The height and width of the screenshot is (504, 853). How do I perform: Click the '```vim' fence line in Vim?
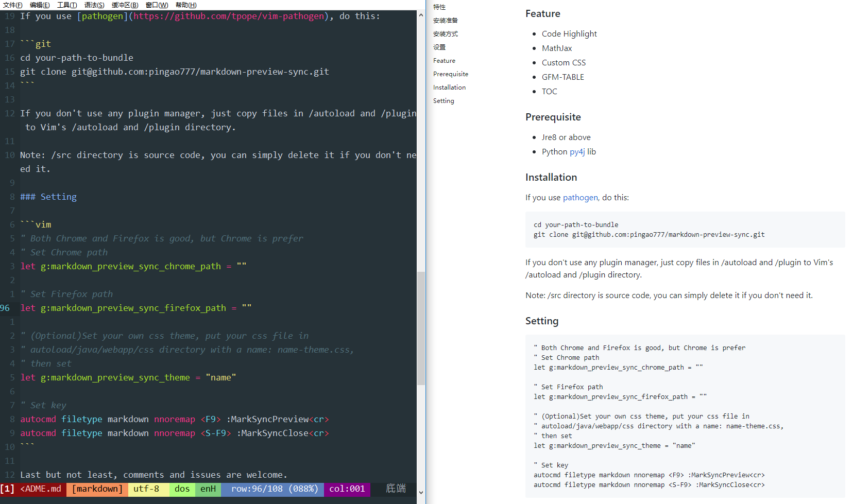36,224
